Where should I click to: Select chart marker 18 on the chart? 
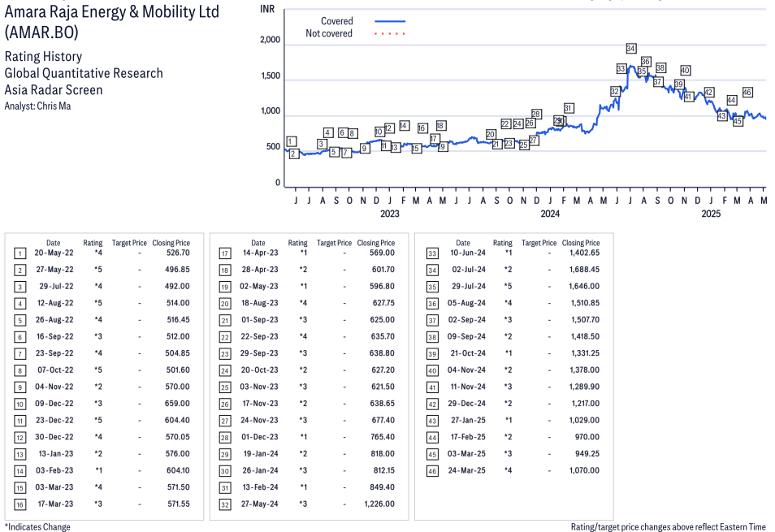click(441, 126)
